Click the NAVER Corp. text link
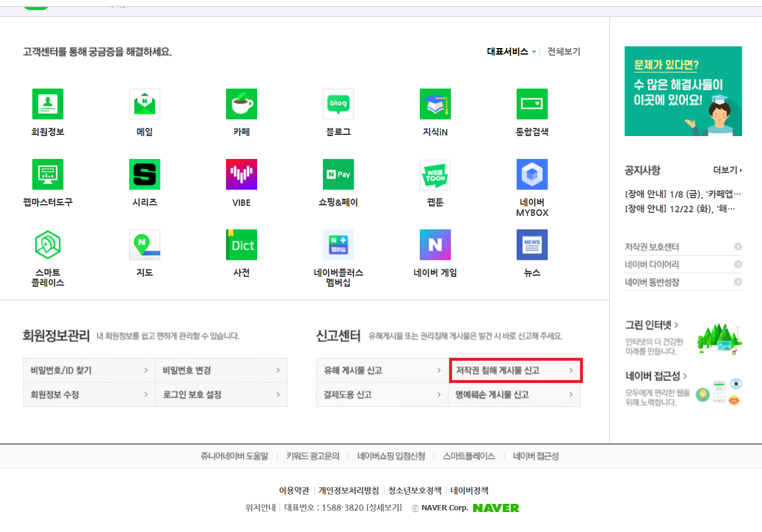 coord(444,508)
